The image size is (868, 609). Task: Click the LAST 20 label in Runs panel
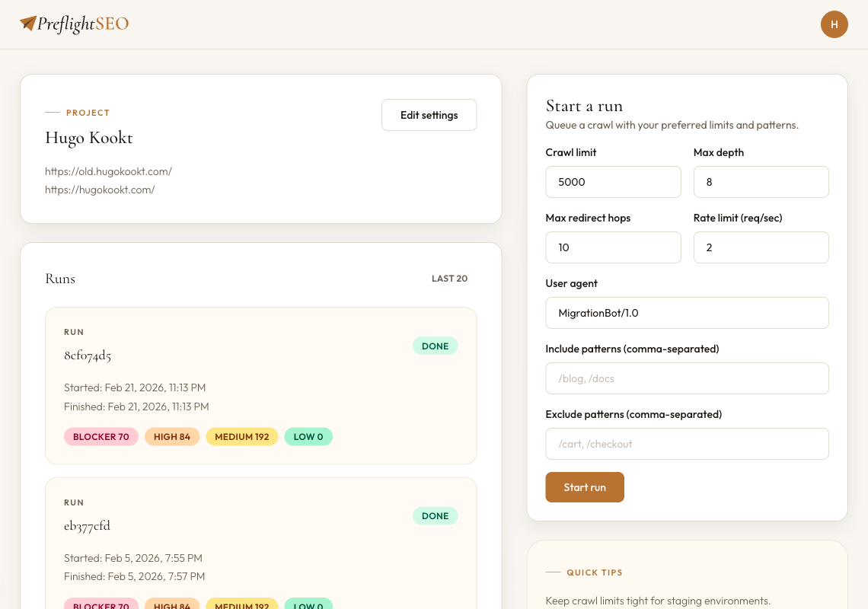449,279
